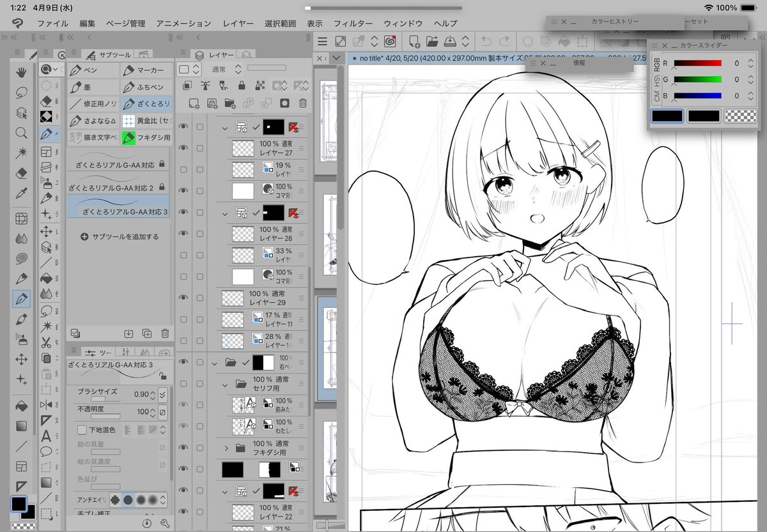Viewport: 767px width, 532px height.
Task: Open the ファイル menu
Action: (52, 24)
